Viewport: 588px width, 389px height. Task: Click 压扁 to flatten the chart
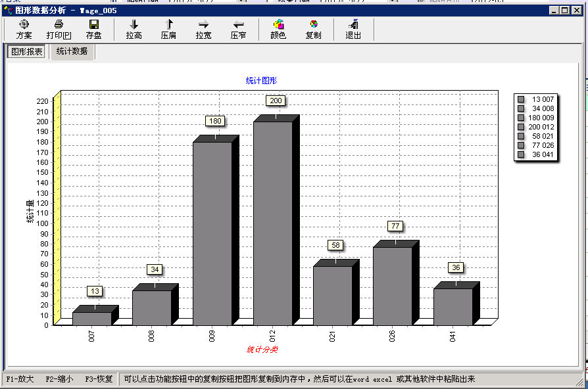(168, 29)
